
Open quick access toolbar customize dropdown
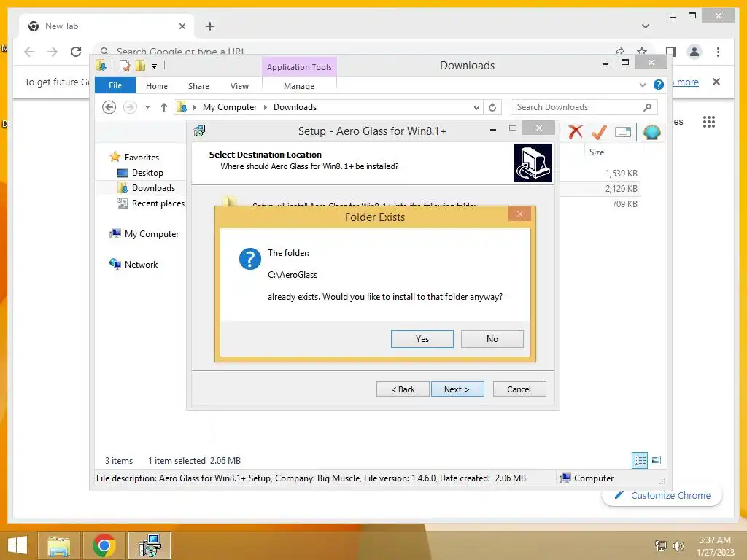(155, 66)
